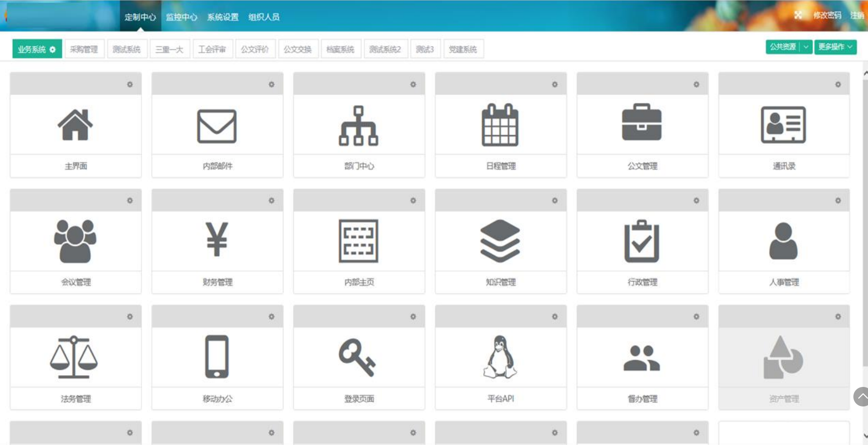Click 注销 to log out
Image resolution: width=868 pixels, height=445 pixels.
click(857, 15)
